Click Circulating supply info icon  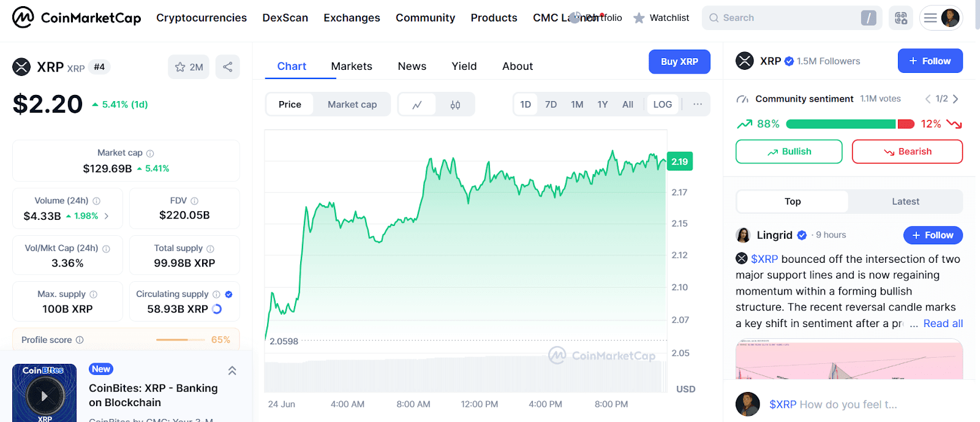coord(216,295)
